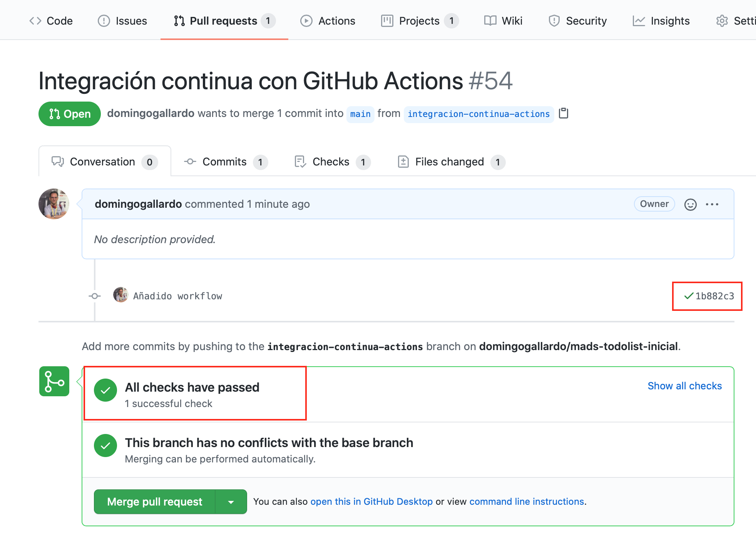Click the commit node icon on timeline

95,296
